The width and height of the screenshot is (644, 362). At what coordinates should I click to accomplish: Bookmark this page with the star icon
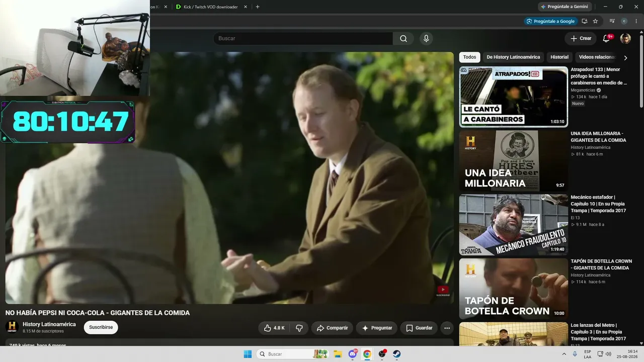point(595,21)
